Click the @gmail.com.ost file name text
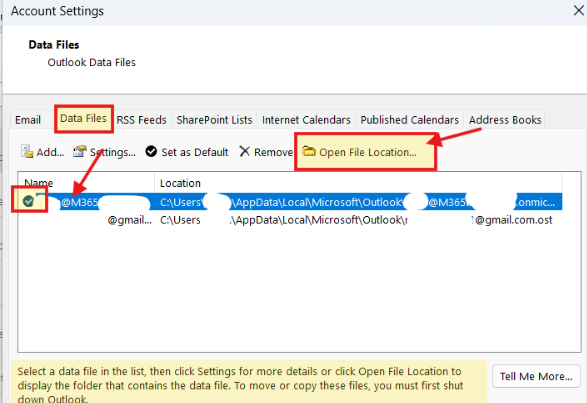The image size is (587, 403). coord(514,220)
